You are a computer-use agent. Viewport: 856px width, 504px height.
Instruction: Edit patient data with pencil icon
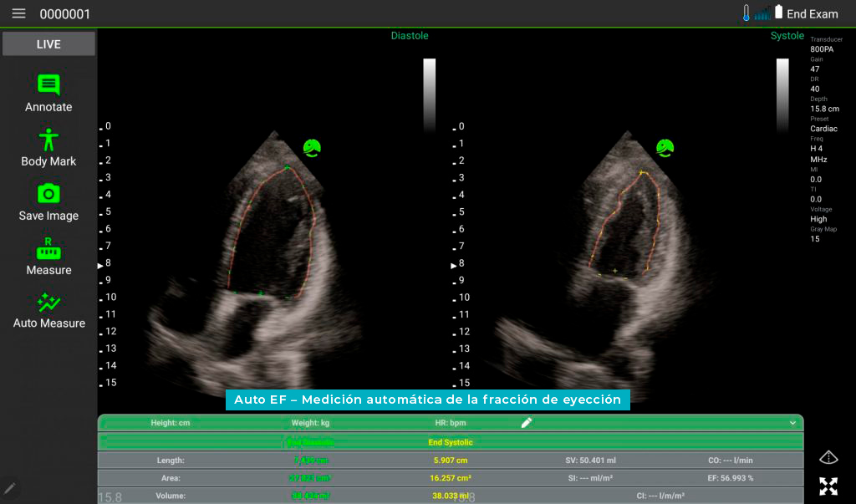click(x=527, y=423)
